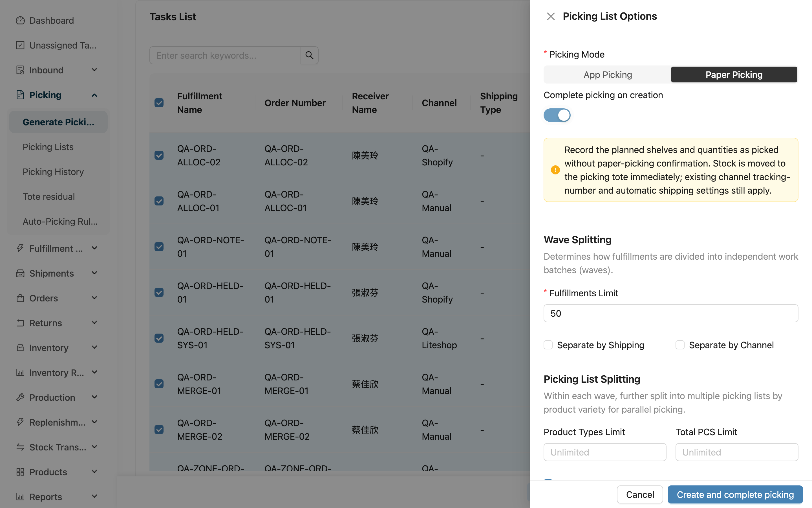Click the Production wrench icon

click(20, 397)
